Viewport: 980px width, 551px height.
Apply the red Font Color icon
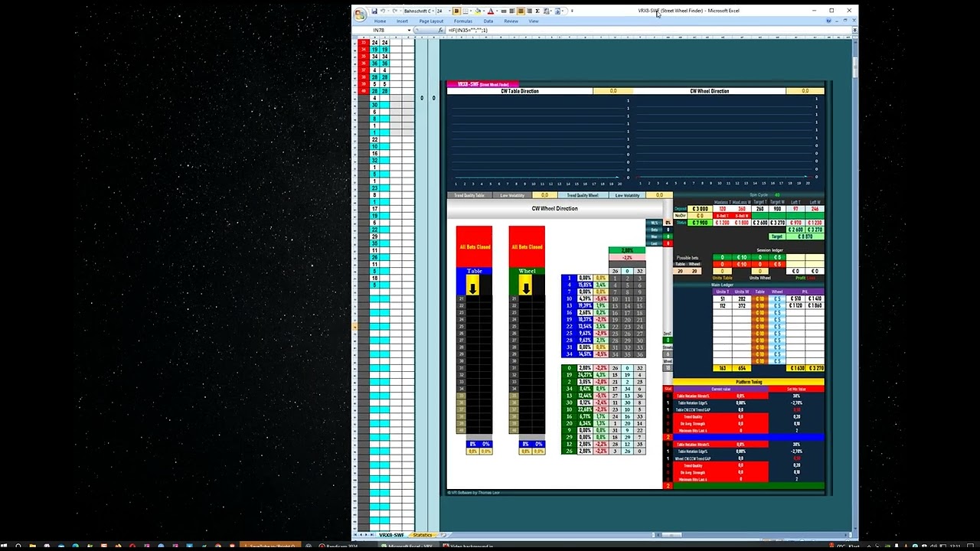(x=491, y=11)
